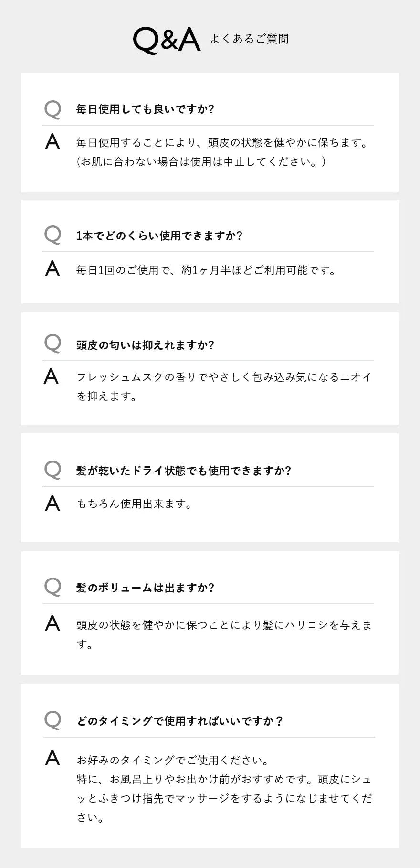Open the question 髪が乾いたドライ状態でも使用できますか?
This screenshot has height=868, width=420.
click(x=183, y=471)
